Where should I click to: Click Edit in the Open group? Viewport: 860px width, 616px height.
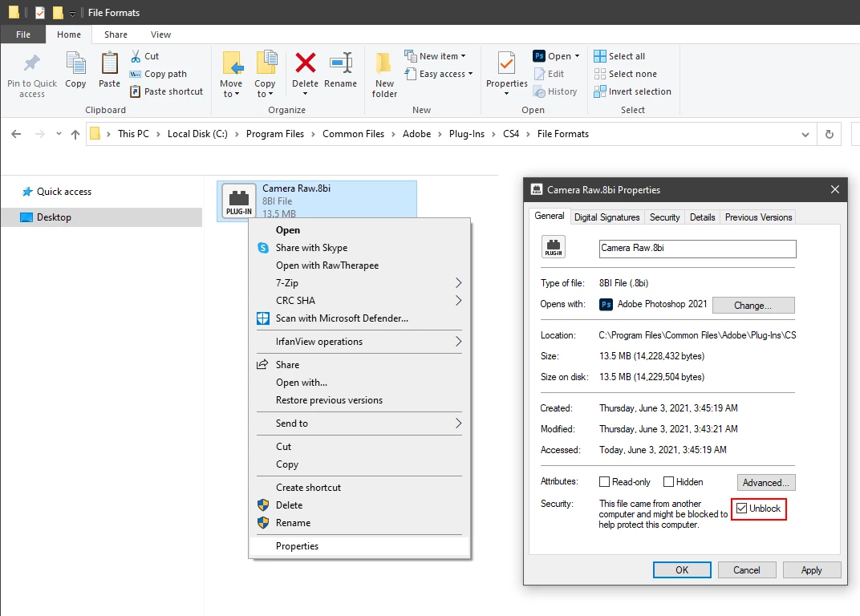[549, 74]
